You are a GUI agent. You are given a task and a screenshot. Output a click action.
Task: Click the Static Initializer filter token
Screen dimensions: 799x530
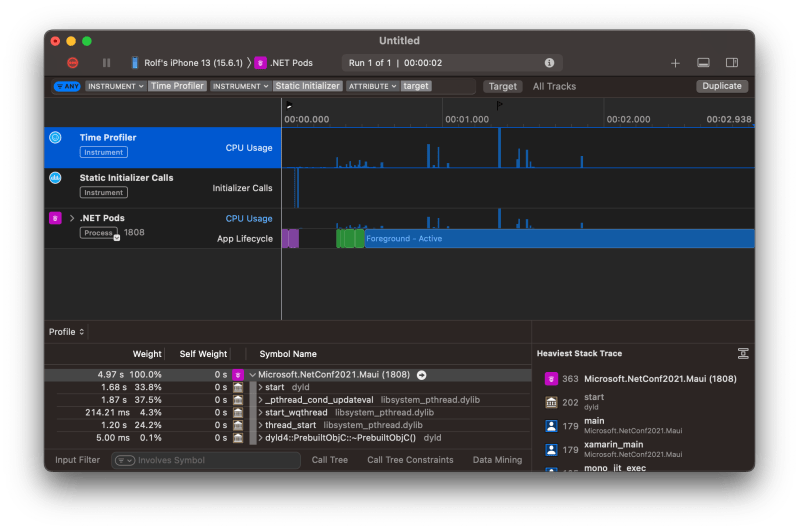pos(308,86)
